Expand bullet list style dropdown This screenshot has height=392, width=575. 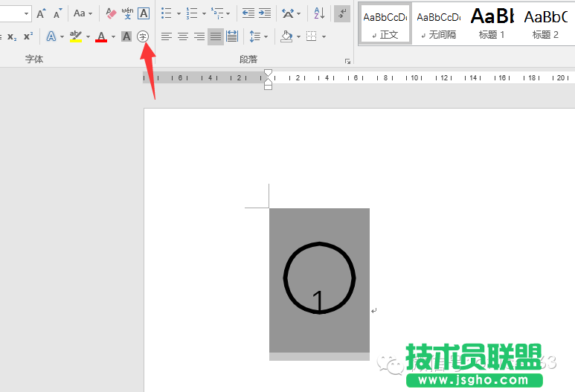click(x=179, y=13)
